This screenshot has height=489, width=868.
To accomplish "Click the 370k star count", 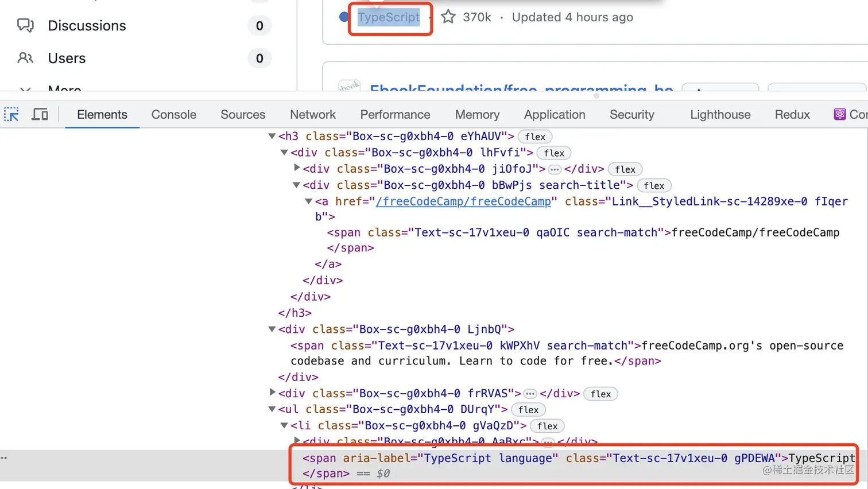I will point(477,17).
